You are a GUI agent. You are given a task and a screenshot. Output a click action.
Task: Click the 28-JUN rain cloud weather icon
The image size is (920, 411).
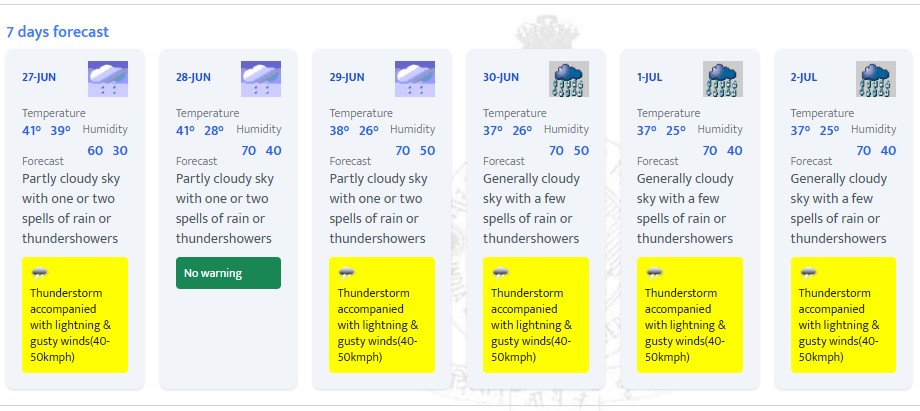[x=261, y=79]
